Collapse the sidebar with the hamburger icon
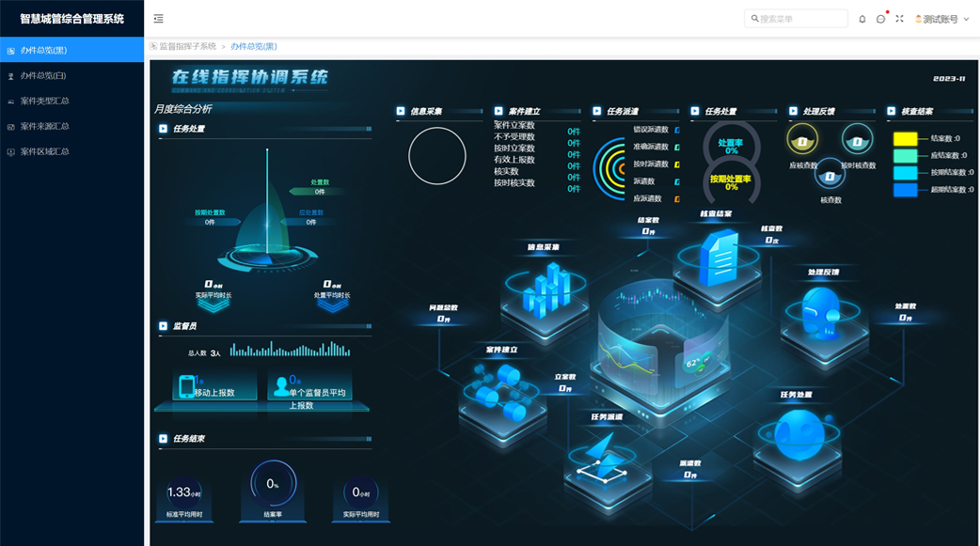Screen dimensions: 980x546 (x=158, y=17)
